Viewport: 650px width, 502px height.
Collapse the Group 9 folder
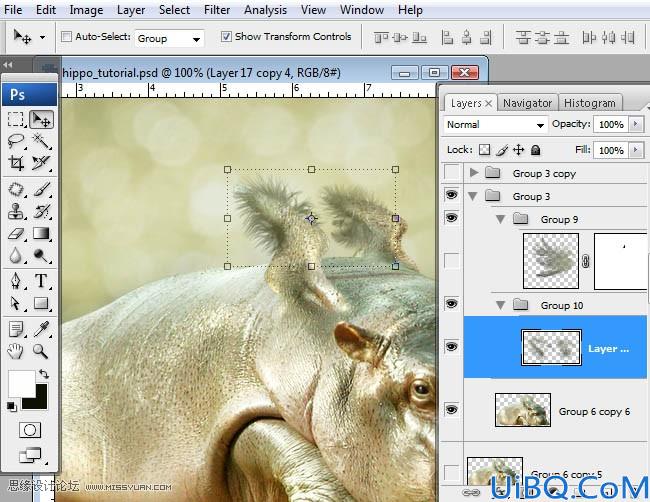500,219
